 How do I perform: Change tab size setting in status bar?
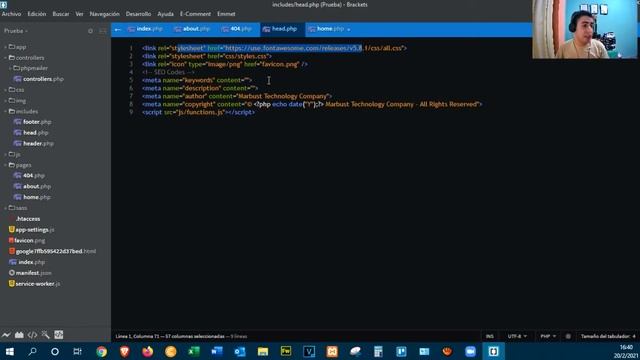pyautogui.click(x=608, y=336)
